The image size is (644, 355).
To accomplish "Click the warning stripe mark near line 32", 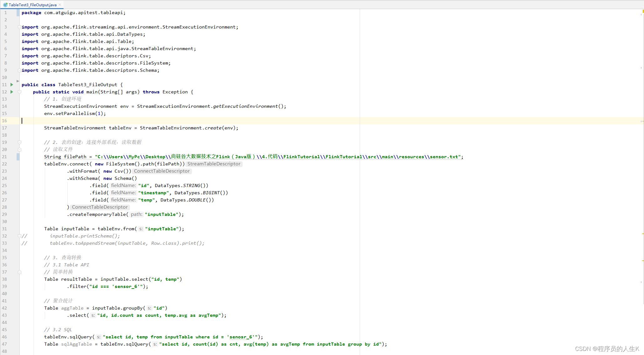I will [x=642, y=234].
